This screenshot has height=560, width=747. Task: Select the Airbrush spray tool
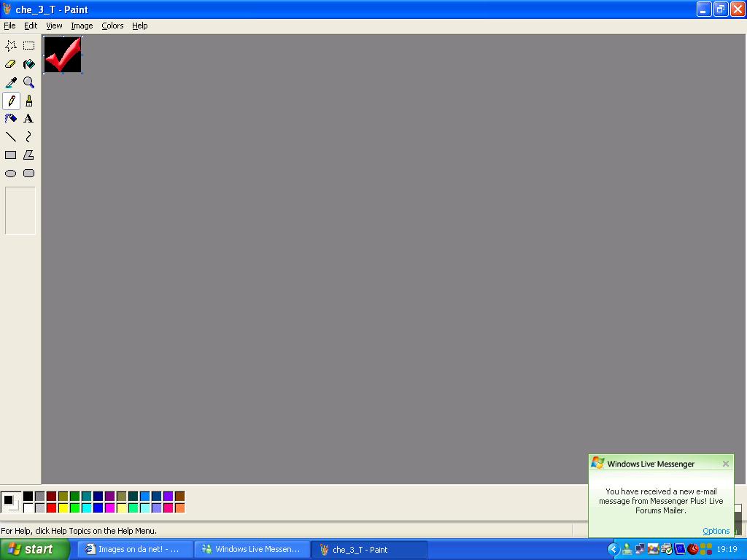[x=11, y=119]
